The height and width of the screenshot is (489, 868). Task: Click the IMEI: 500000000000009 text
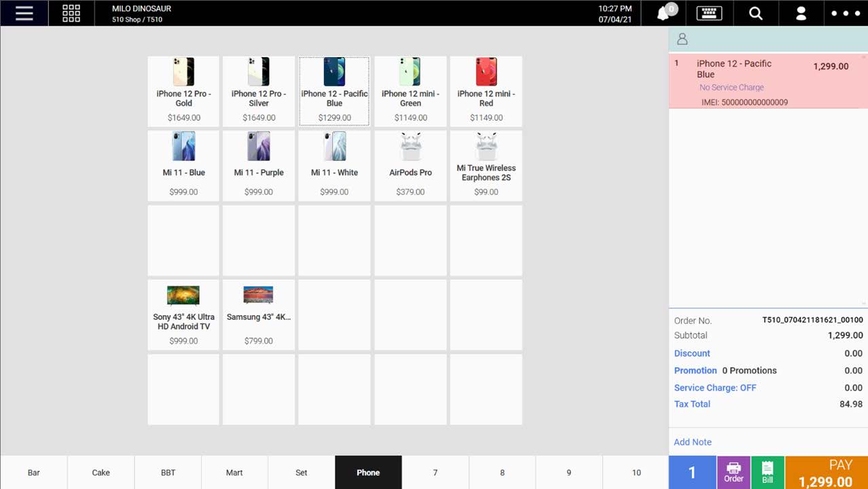point(744,103)
